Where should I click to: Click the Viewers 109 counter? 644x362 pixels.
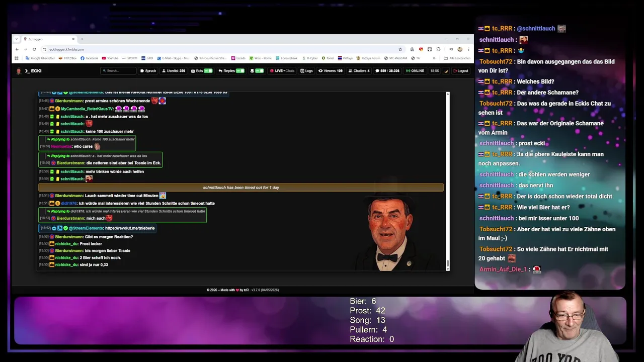click(x=331, y=71)
